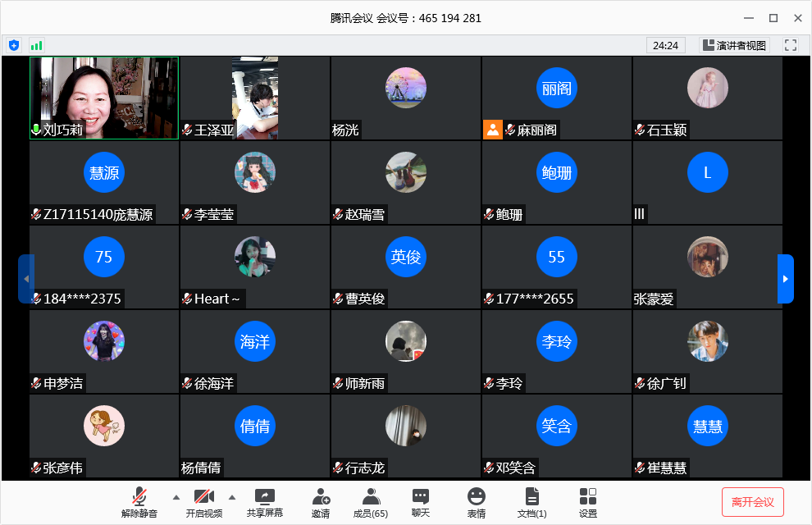Viewport: 812px width, 525px height.
Task: Expand video options arrow beside 开启视频
Action: (x=231, y=496)
